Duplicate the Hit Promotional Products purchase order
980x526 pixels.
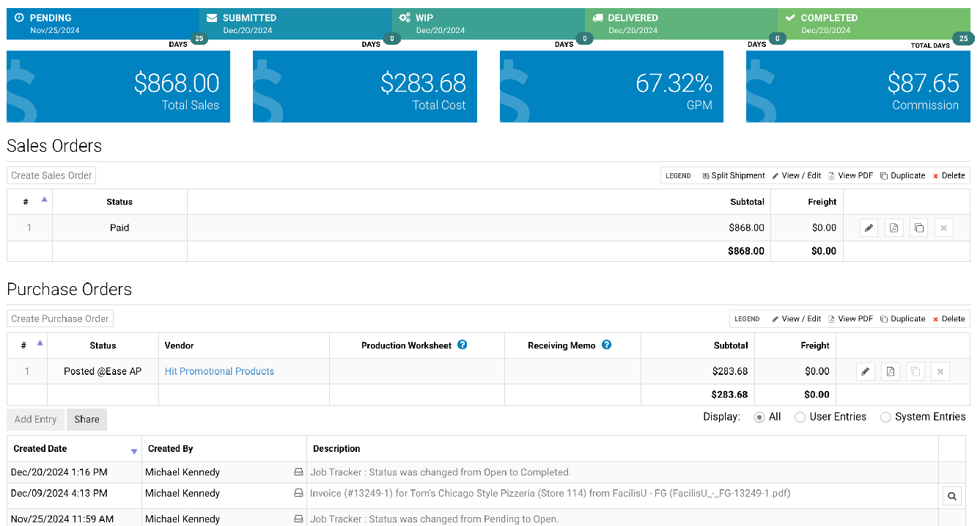pyautogui.click(x=915, y=371)
